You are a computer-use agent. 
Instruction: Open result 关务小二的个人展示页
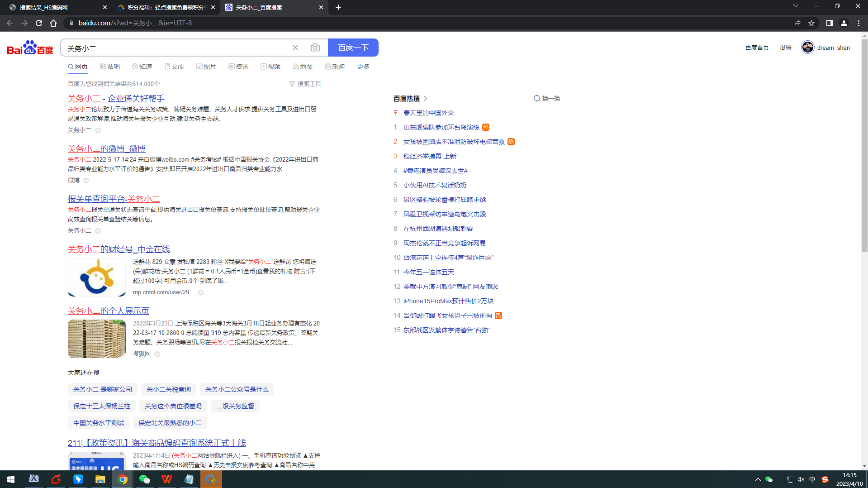(109, 311)
